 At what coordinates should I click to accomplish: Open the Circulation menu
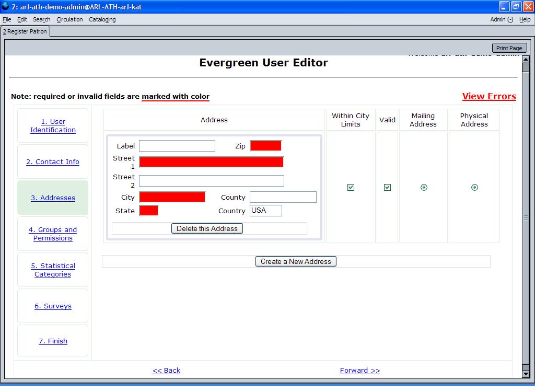coord(69,19)
